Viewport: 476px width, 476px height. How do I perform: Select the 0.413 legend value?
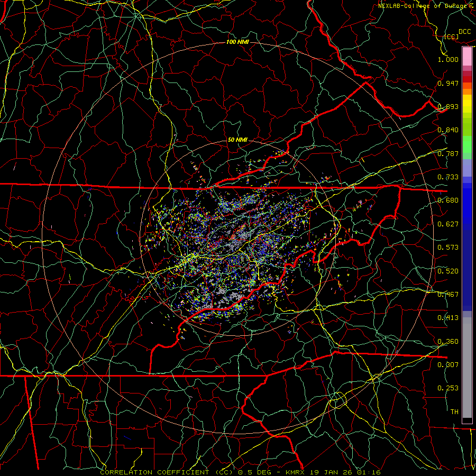click(448, 318)
